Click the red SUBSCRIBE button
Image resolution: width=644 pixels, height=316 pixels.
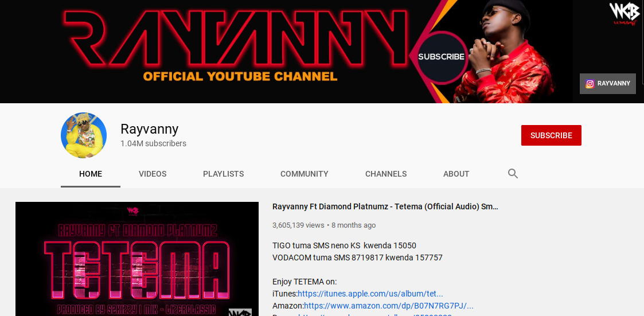551,135
